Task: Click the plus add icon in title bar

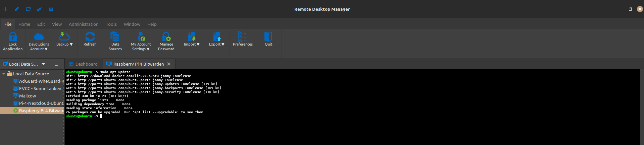Action: click(5, 9)
